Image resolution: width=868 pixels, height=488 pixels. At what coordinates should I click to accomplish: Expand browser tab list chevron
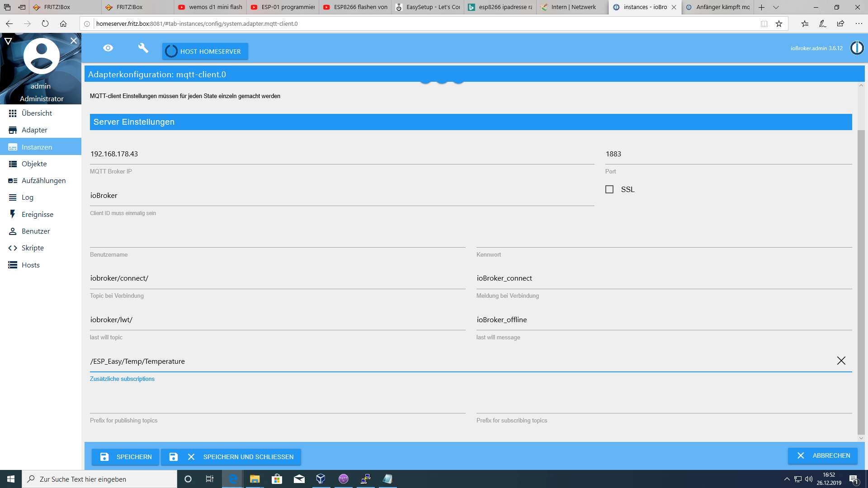click(x=776, y=7)
